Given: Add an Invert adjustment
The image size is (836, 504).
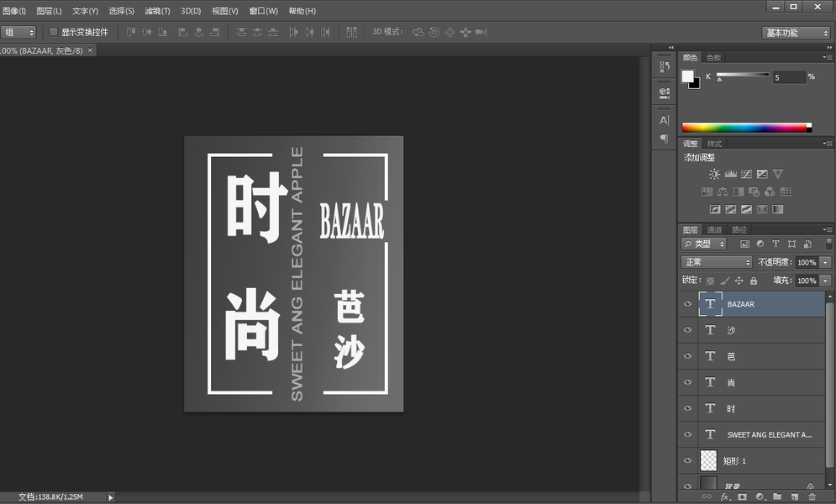Looking at the screenshot, I should 715,209.
